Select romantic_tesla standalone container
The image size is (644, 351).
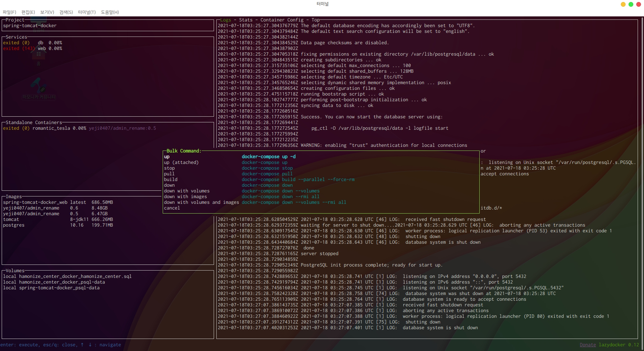[x=51, y=128]
